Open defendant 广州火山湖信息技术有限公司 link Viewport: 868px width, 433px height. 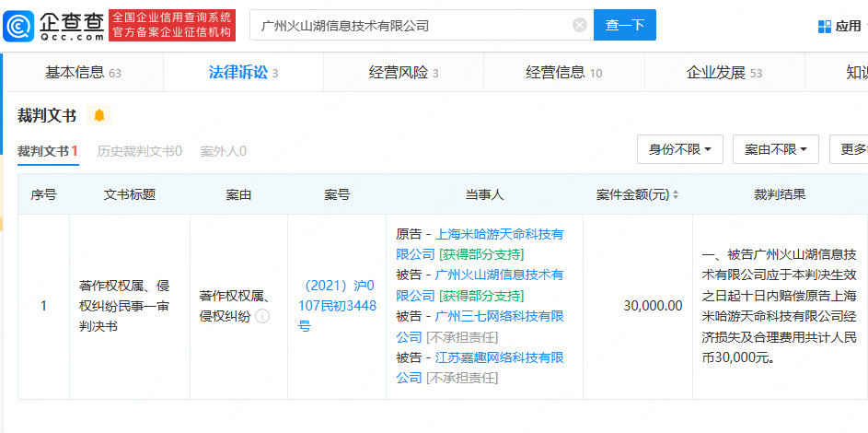click(480, 286)
